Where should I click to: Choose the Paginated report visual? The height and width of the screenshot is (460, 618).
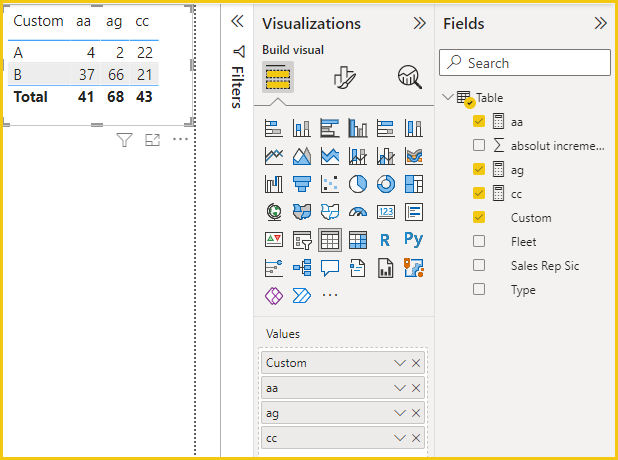[x=385, y=268]
